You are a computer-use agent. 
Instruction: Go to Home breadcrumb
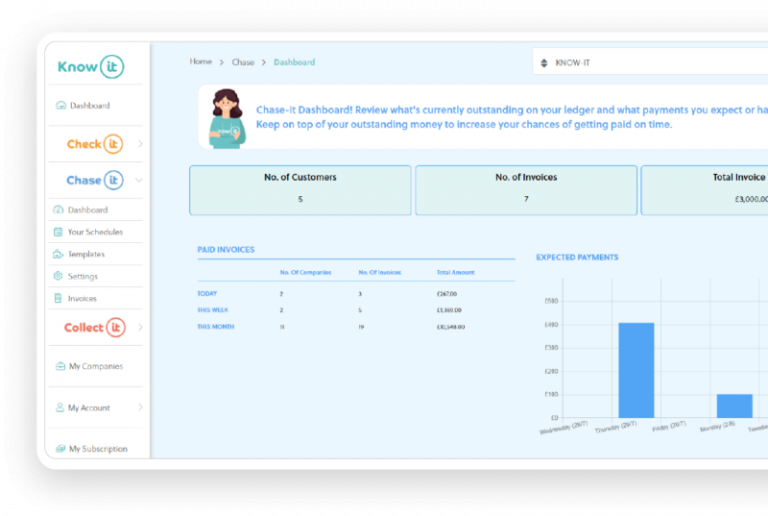coord(201,62)
